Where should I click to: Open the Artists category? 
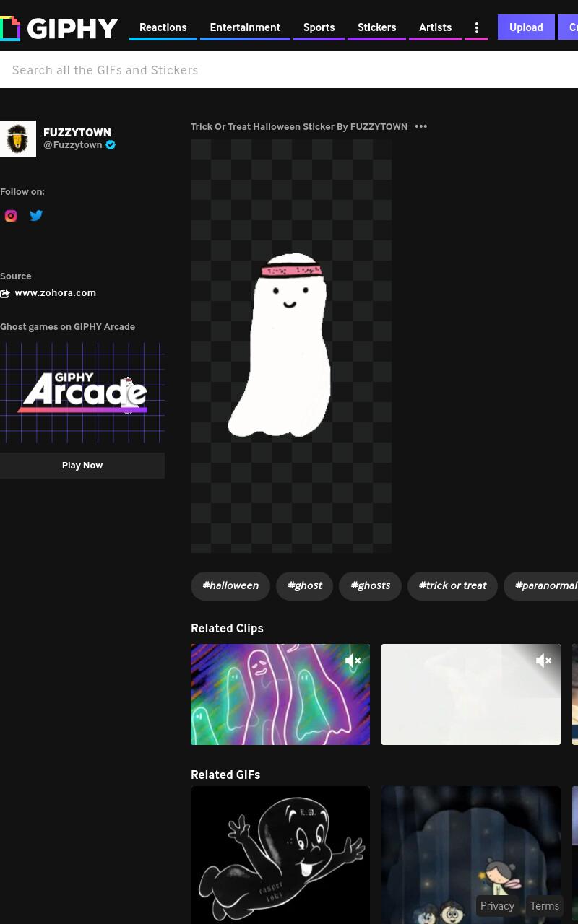click(x=435, y=27)
